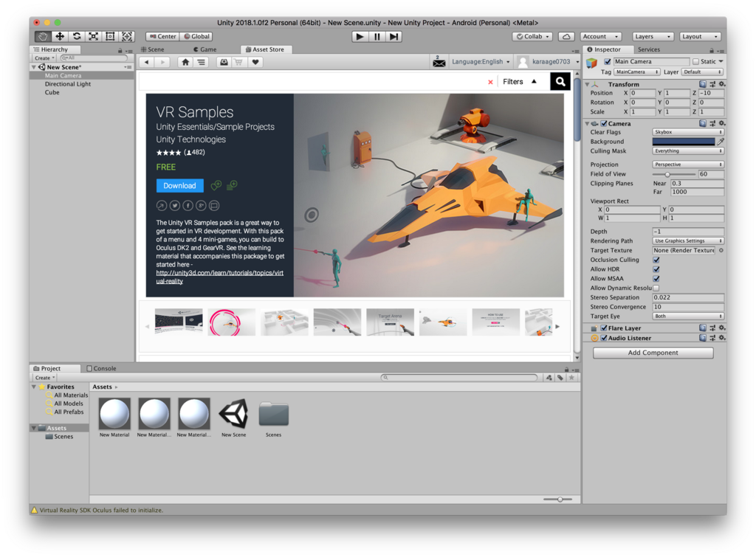This screenshot has height=557, width=756.
Task: Open Projection Perspective dropdown
Action: click(688, 165)
